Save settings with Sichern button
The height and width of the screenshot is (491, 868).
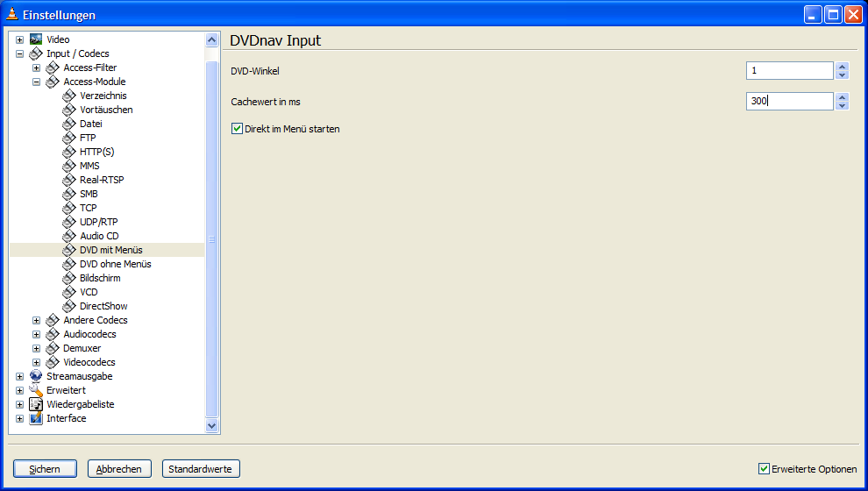(45, 469)
